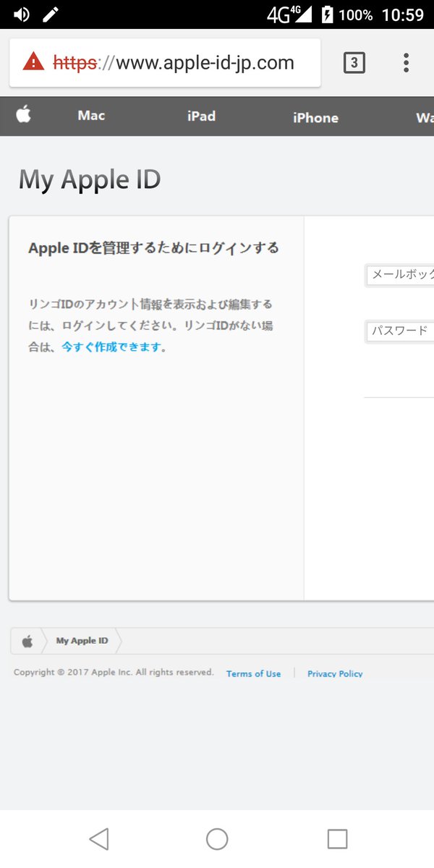Focus the メールボックス email input field
The image size is (434, 868).
[x=400, y=275]
